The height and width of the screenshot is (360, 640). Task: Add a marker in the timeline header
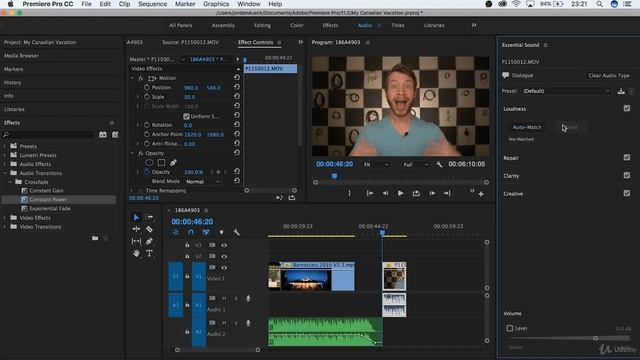click(221, 232)
